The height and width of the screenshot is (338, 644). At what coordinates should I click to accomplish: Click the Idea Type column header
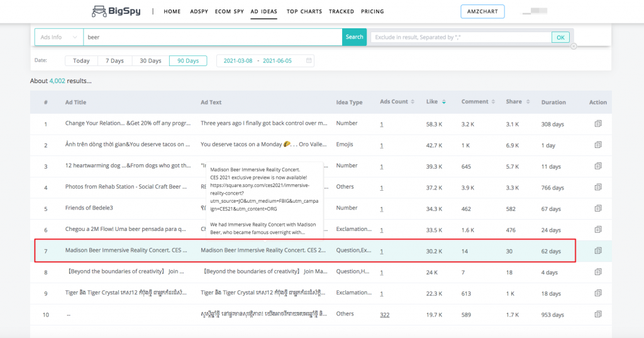coord(349,103)
